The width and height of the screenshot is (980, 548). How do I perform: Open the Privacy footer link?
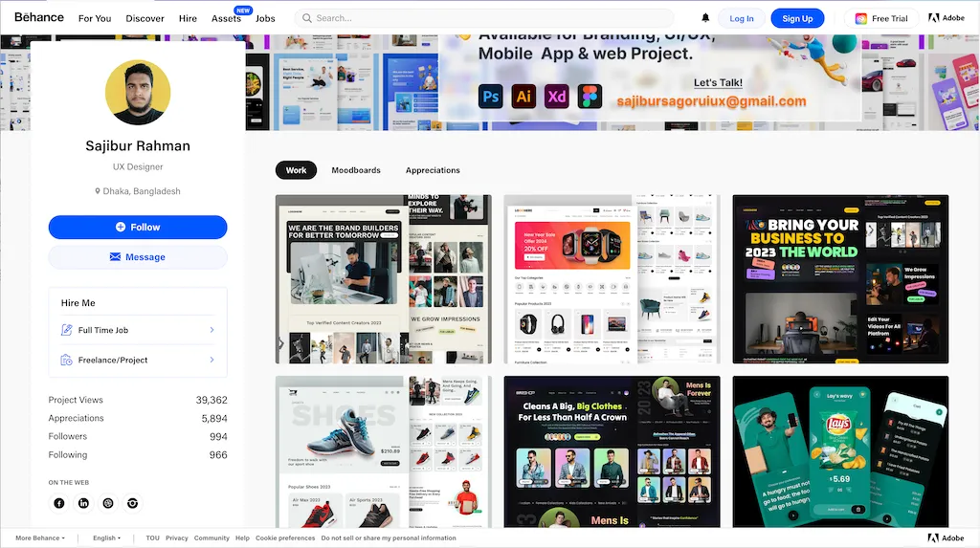pyautogui.click(x=177, y=538)
